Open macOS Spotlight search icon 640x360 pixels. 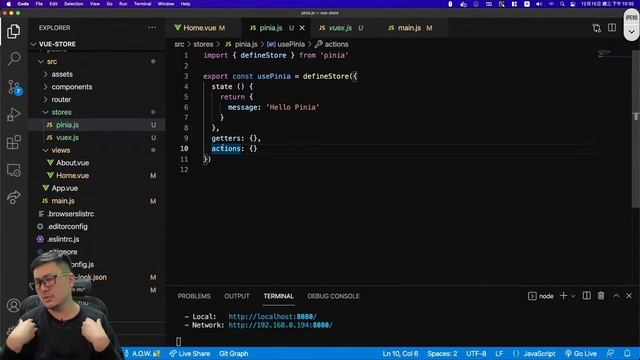(562, 4)
